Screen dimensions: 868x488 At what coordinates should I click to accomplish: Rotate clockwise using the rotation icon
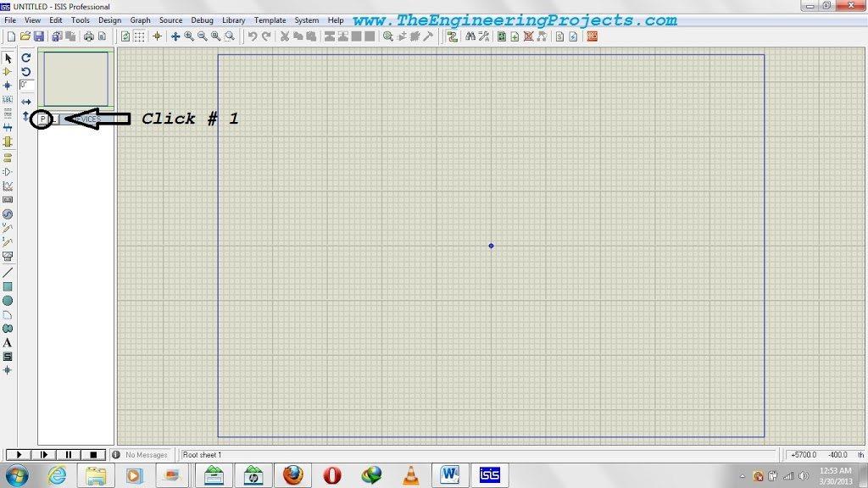pos(26,58)
